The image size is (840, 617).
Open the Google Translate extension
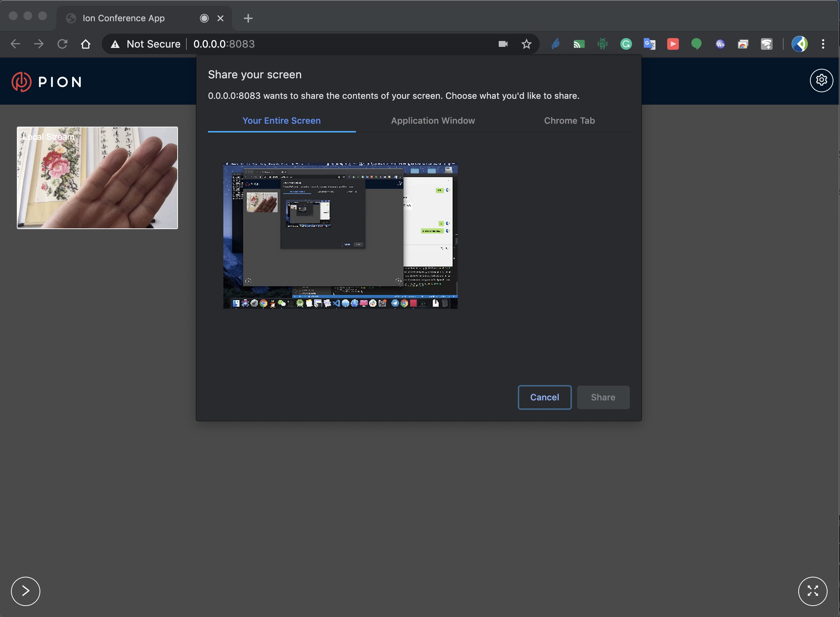[649, 44]
